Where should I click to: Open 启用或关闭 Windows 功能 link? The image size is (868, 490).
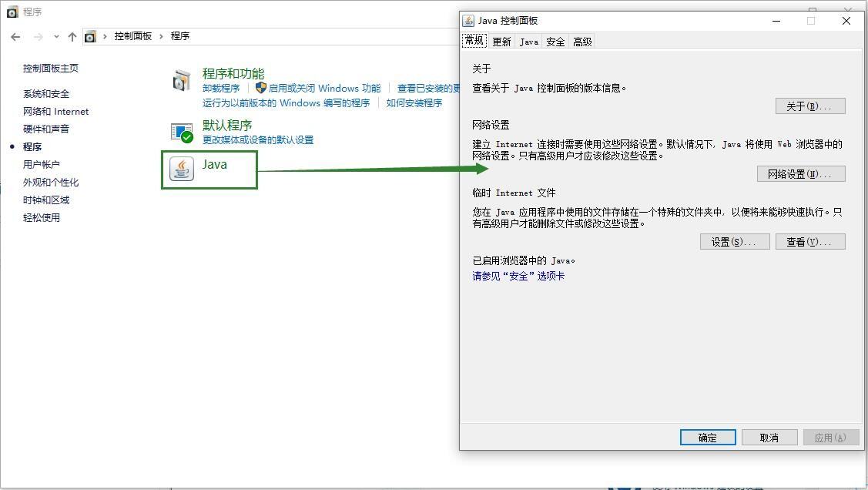[x=324, y=89]
